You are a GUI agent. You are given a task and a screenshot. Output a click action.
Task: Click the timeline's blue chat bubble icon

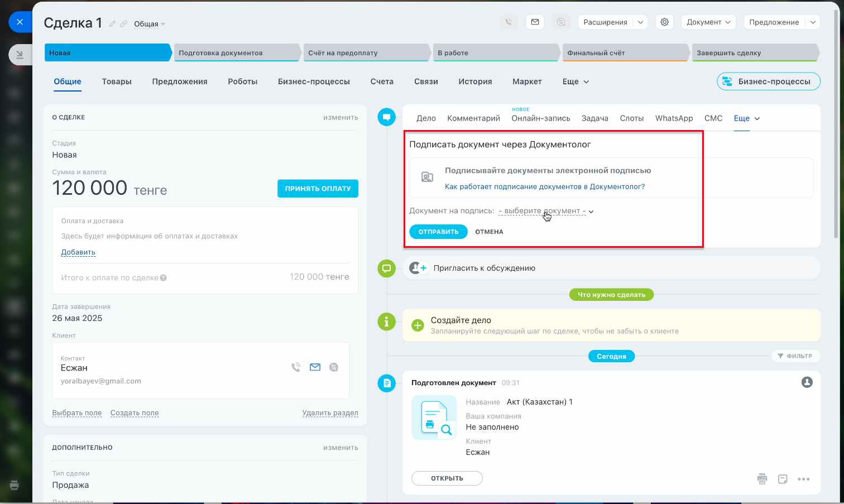point(386,117)
